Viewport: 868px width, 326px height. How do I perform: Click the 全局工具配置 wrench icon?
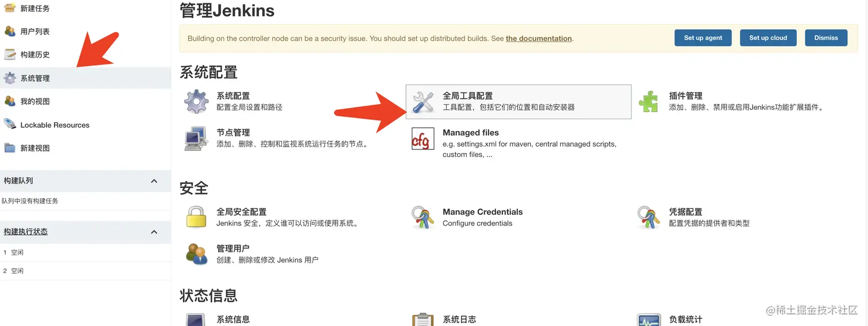(x=423, y=102)
